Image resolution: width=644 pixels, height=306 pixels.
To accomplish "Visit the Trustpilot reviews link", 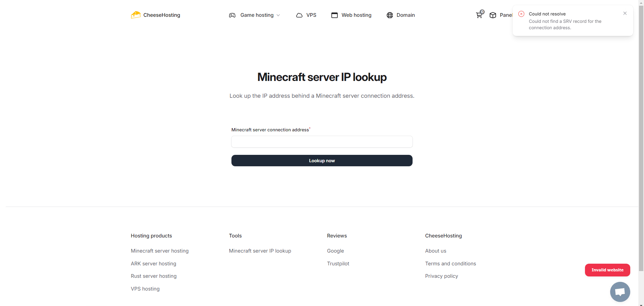I will pyautogui.click(x=338, y=264).
